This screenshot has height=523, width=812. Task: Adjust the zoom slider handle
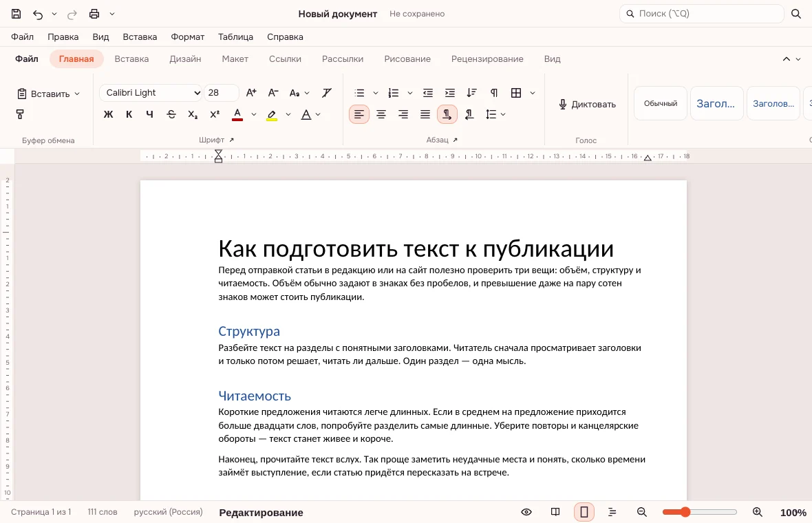685,512
